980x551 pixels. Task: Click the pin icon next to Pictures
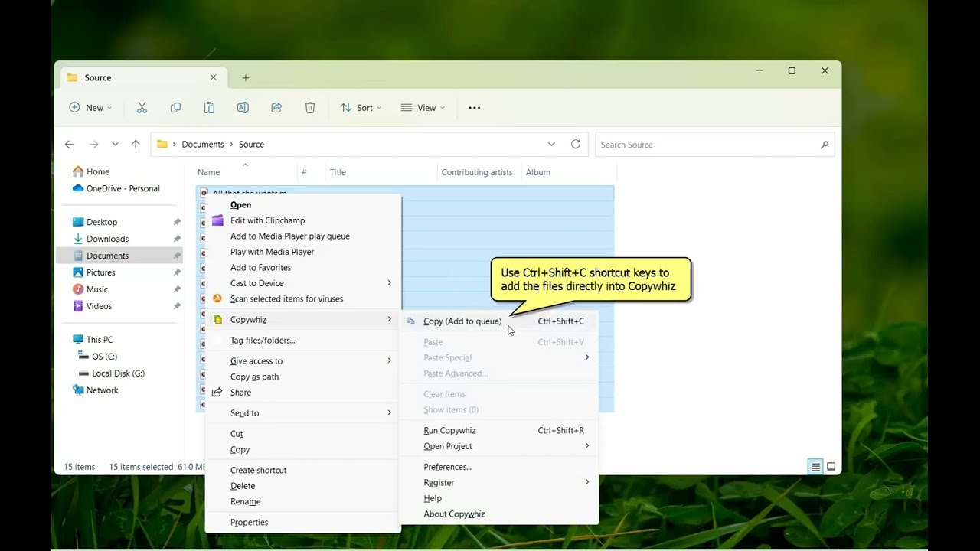tap(177, 272)
